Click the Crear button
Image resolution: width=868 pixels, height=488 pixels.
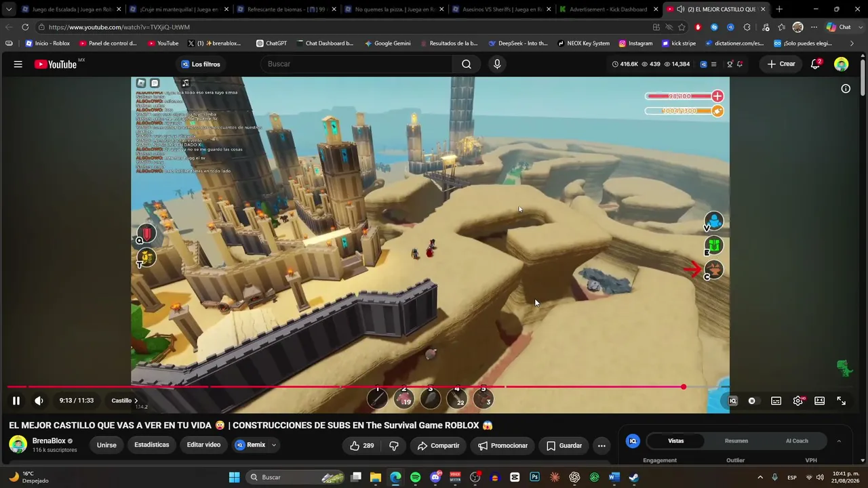click(x=781, y=64)
